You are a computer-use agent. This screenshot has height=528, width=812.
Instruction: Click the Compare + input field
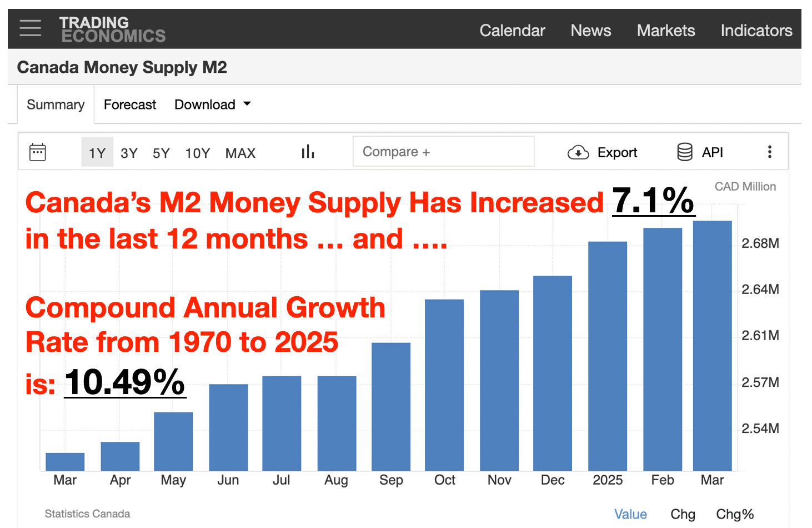pos(443,152)
